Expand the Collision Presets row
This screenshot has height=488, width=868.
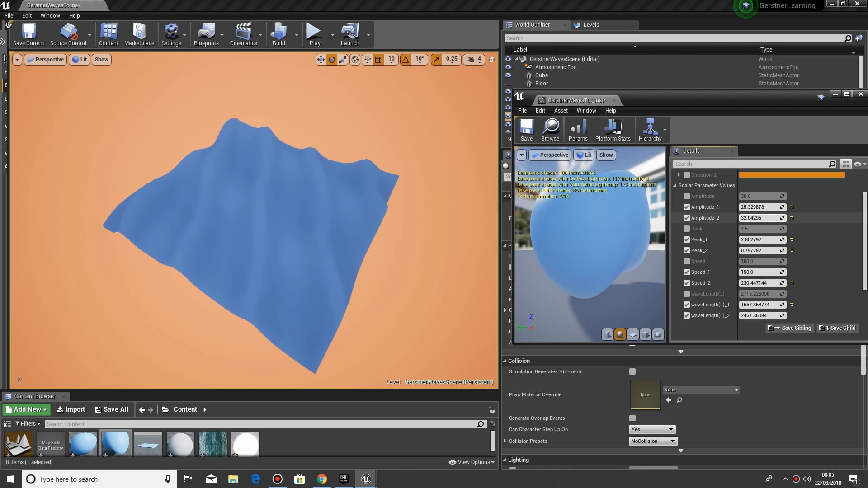505,441
